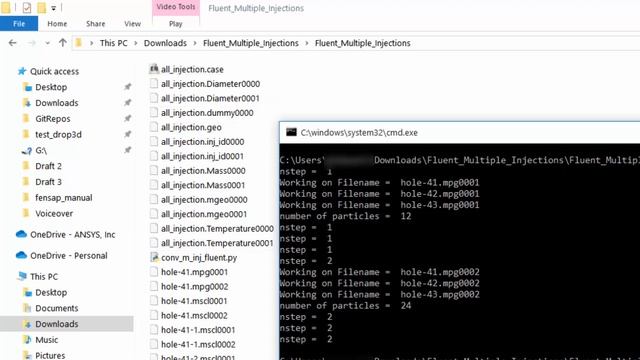Open test_drop3d folder in sidebar
Image resolution: width=640 pixels, height=360 pixels.
(58, 134)
